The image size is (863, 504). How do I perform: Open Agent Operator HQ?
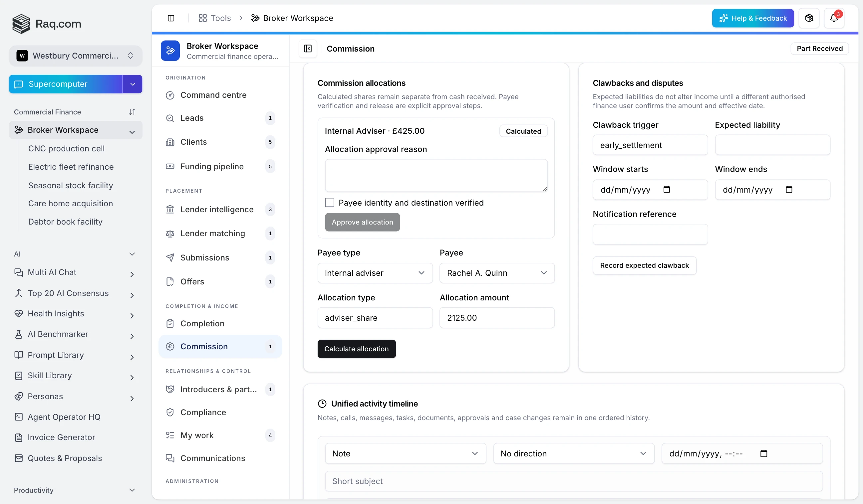[64, 417]
